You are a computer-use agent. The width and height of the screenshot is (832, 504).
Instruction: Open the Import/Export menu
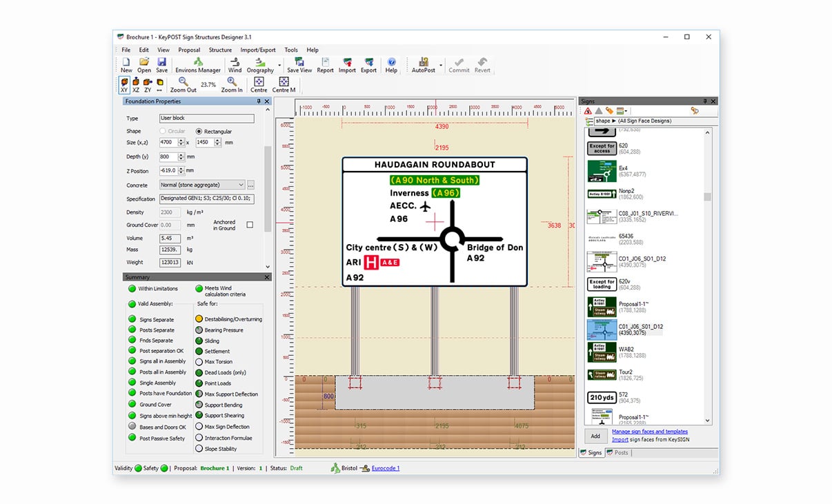coord(257,50)
